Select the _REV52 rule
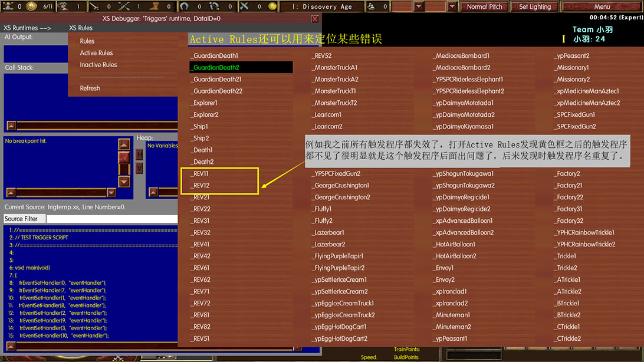The image size is (644, 362). [321, 56]
